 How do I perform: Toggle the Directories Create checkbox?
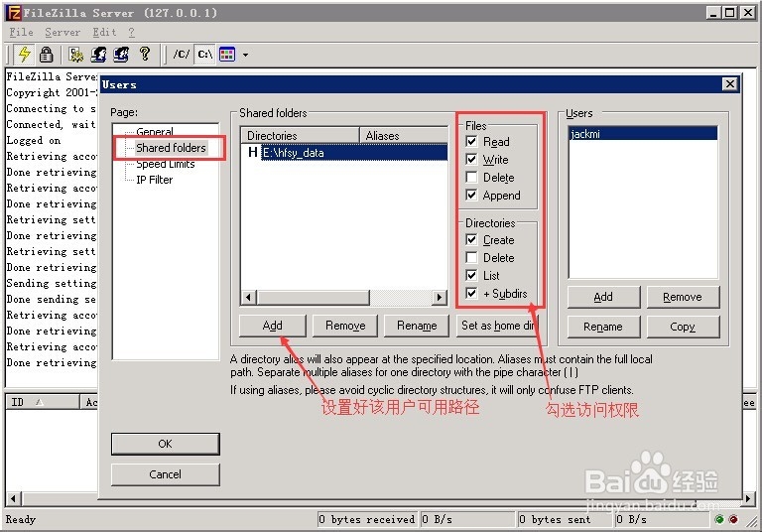(x=471, y=240)
